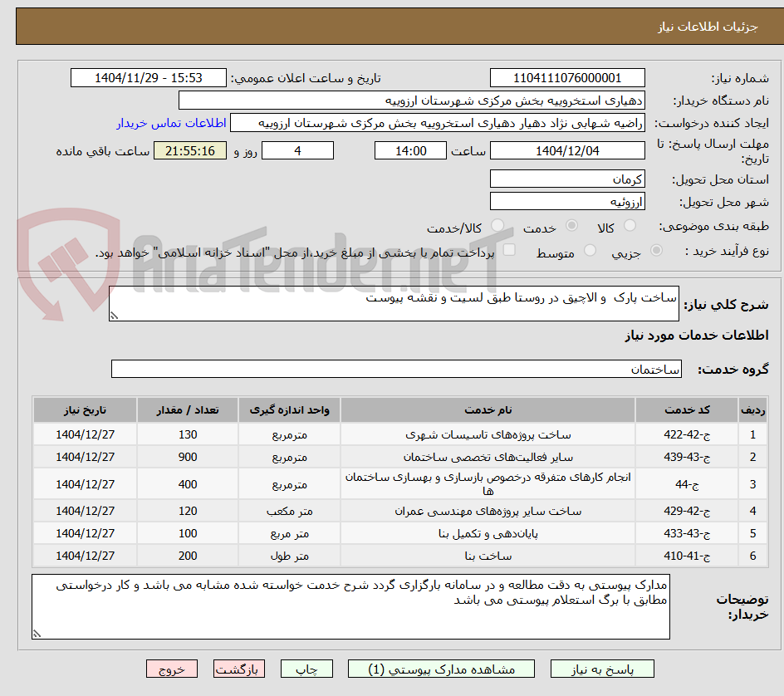Toggle the treasury bonds payment checkbox
This screenshot has width=784, height=696.
509,249
